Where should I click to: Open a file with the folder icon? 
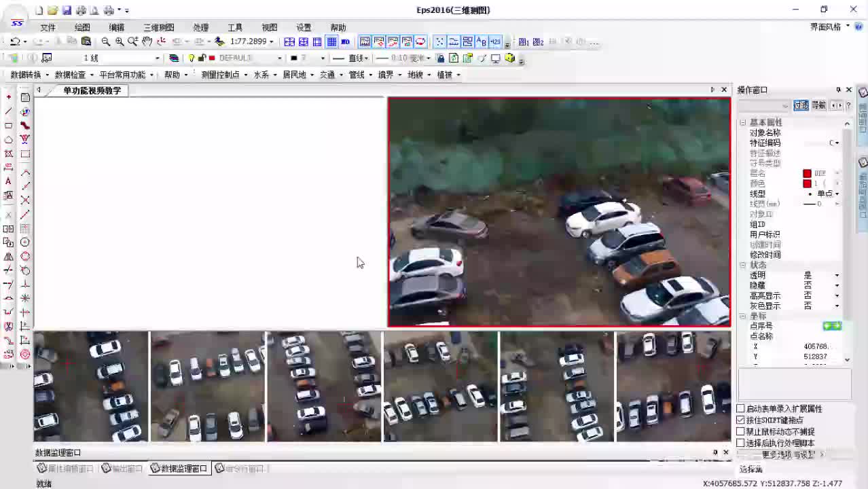pyautogui.click(x=52, y=10)
